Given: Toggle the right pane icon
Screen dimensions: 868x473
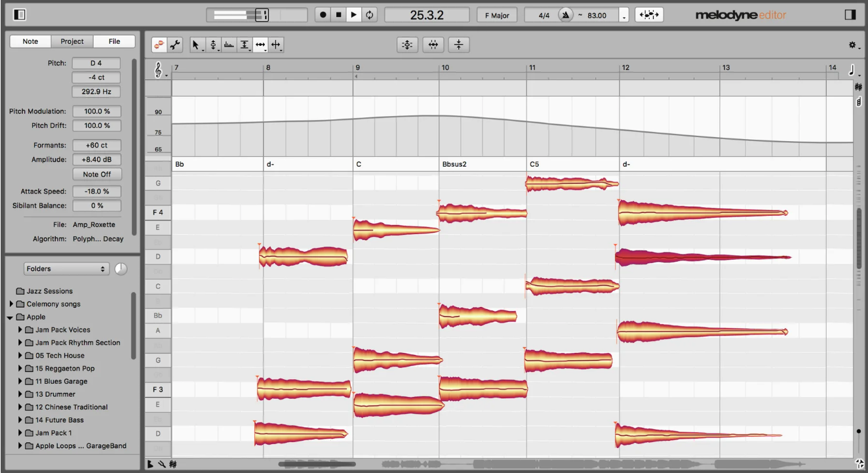Looking at the screenshot, I should coord(850,14).
